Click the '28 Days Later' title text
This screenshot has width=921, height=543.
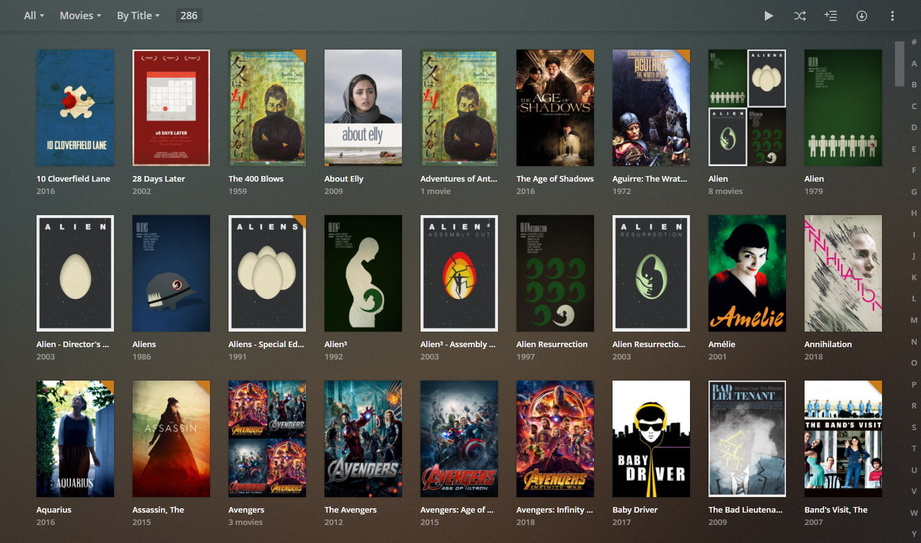pos(159,179)
